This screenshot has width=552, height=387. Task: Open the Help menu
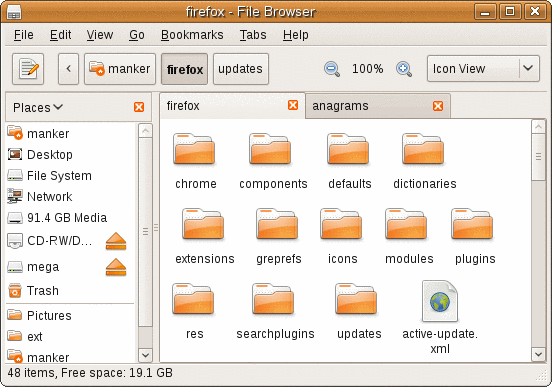pyautogui.click(x=296, y=35)
